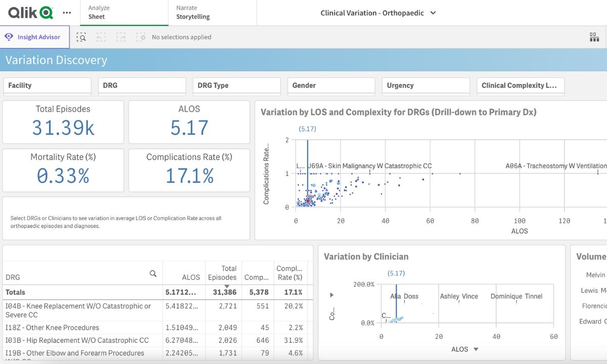This screenshot has height=364, width=607.
Task: Click the Complications Rate (%) KPI tile
Action: click(189, 170)
